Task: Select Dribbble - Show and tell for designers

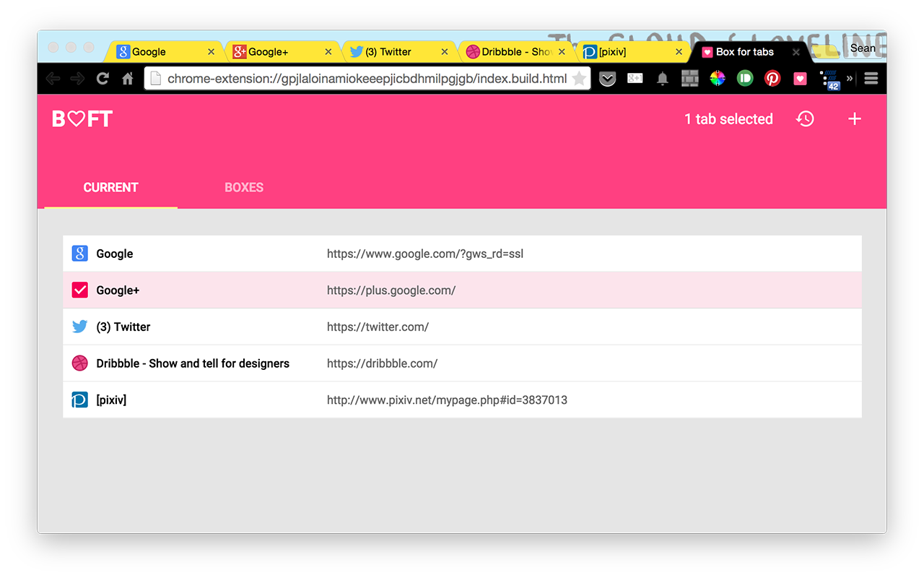Action: (193, 363)
